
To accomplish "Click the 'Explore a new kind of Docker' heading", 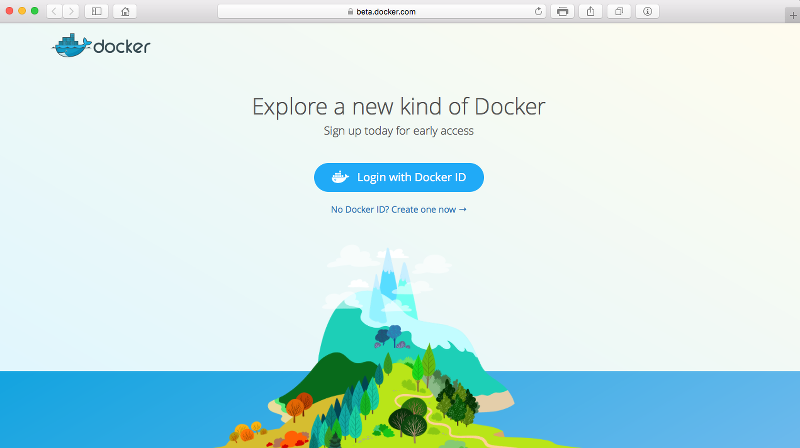I will click(399, 107).
